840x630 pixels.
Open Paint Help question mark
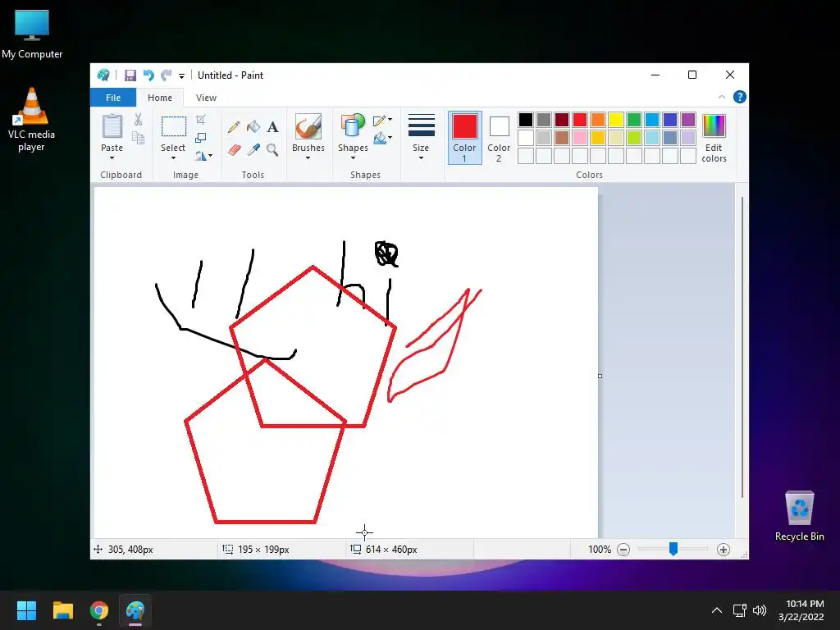740,97
